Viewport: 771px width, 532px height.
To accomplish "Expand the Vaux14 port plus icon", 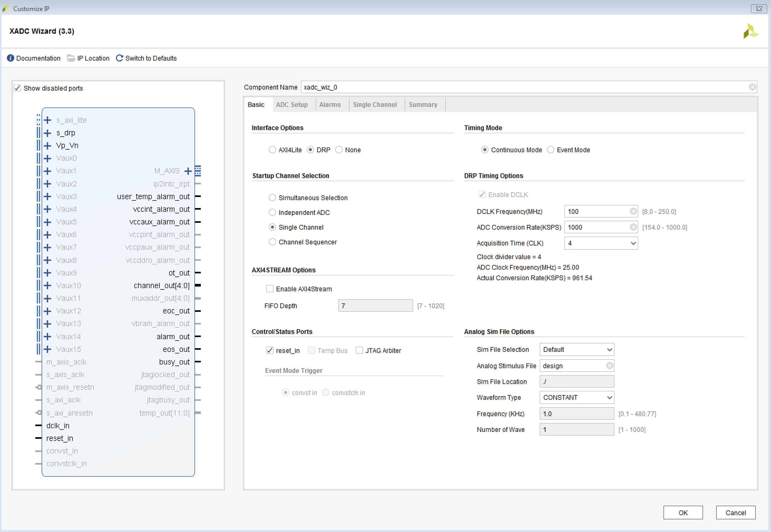I will (x=48, y=336).
